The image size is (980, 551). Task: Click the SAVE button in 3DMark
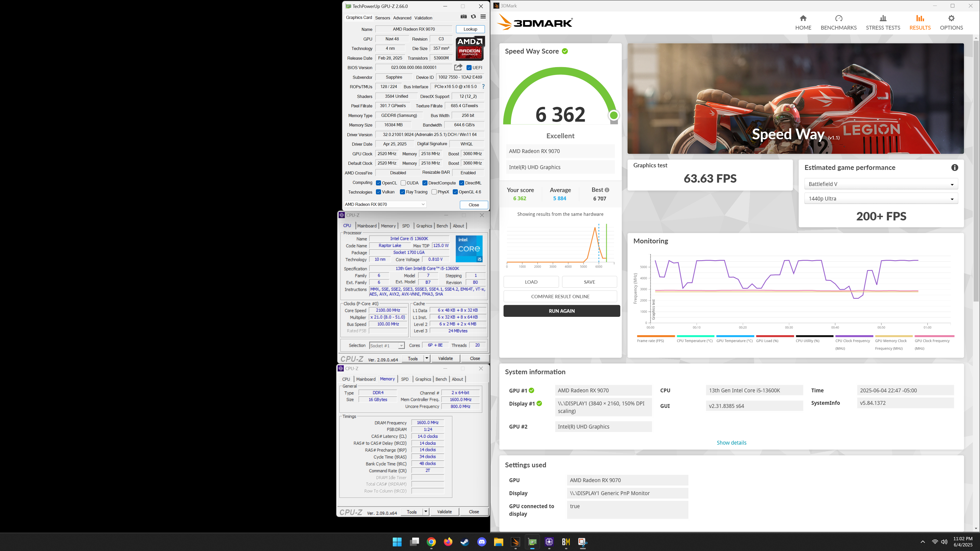(x=589, y=282)
